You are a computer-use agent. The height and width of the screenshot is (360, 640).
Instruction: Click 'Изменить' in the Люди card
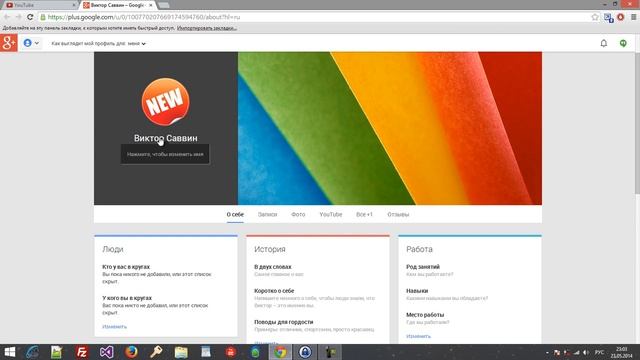pos(114,327)
